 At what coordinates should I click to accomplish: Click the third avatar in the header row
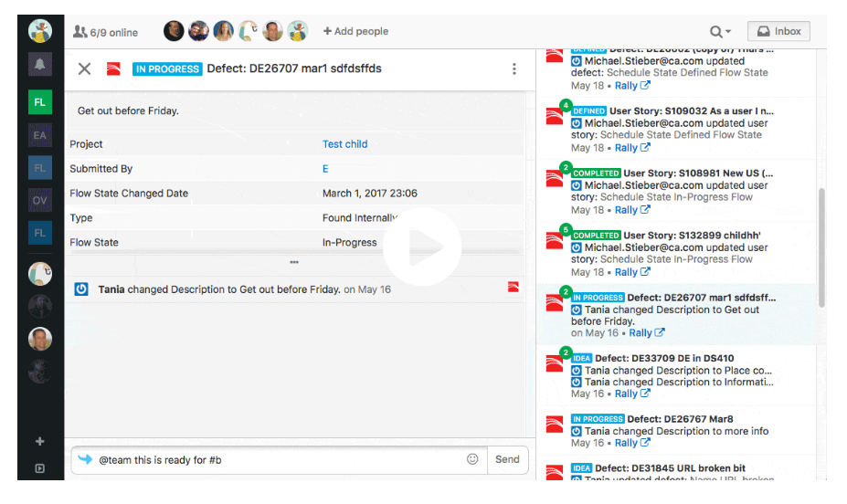223,31
